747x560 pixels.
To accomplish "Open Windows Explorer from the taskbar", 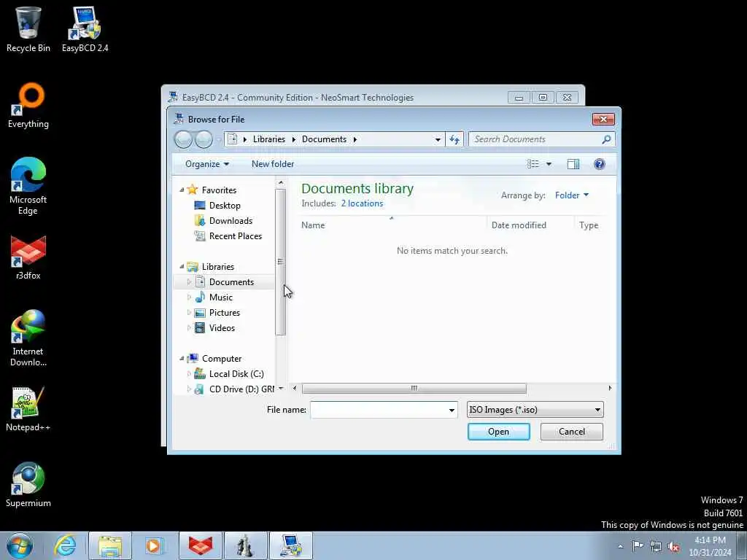I will click(x=110, y=545).
